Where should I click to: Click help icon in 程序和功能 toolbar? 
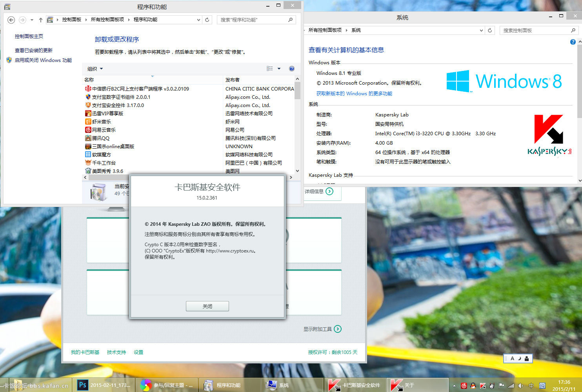(292, 69)
